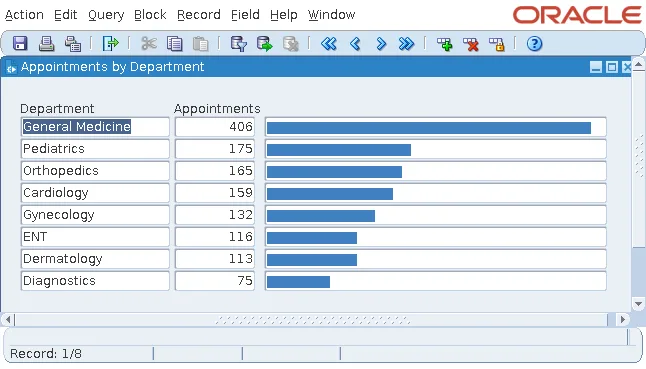Click the Appointments by Department window icon

11,67
